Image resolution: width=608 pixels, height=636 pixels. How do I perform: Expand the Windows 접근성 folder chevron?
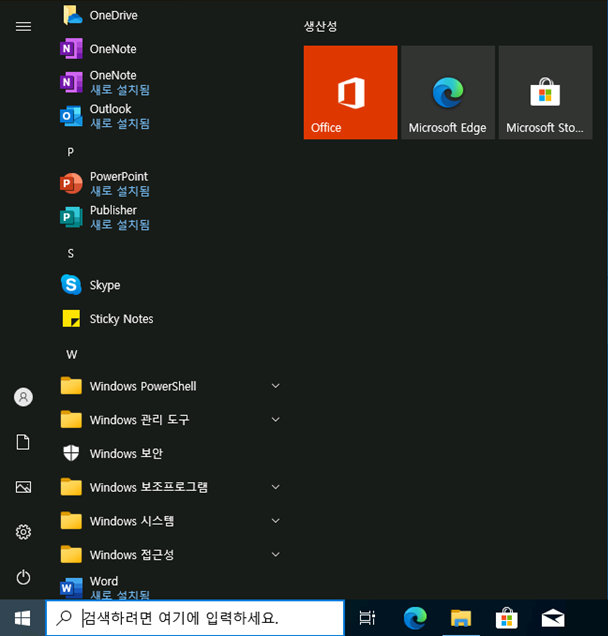tap(275, 554)
